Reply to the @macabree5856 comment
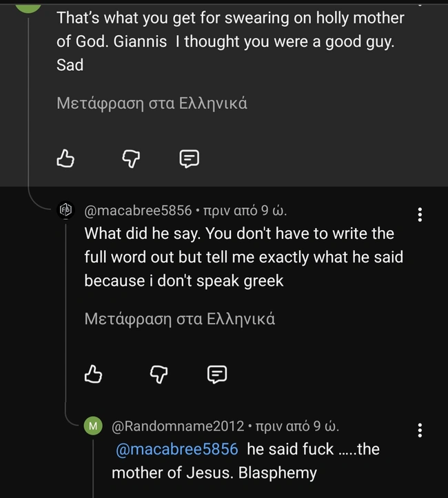This screenshot has width=448, height=498. (217, 374)
